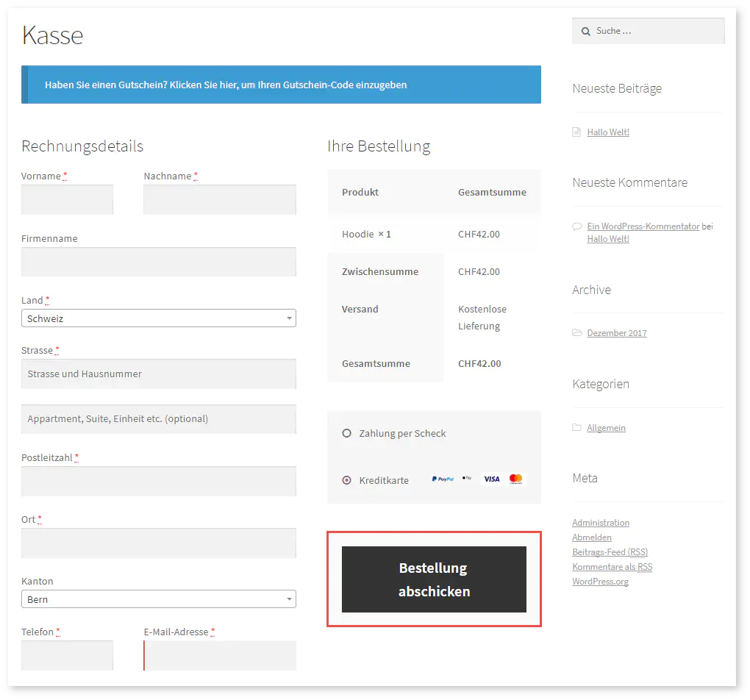Click the document icon beside Hallo Welt!

[576, 132]
